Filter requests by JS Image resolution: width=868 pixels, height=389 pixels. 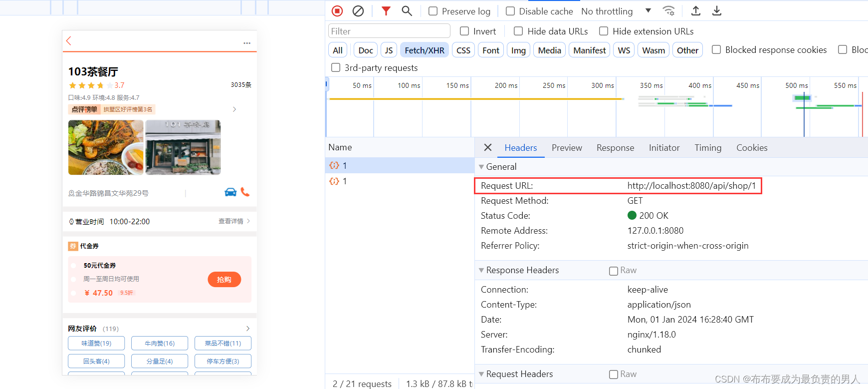click(389, 50)
